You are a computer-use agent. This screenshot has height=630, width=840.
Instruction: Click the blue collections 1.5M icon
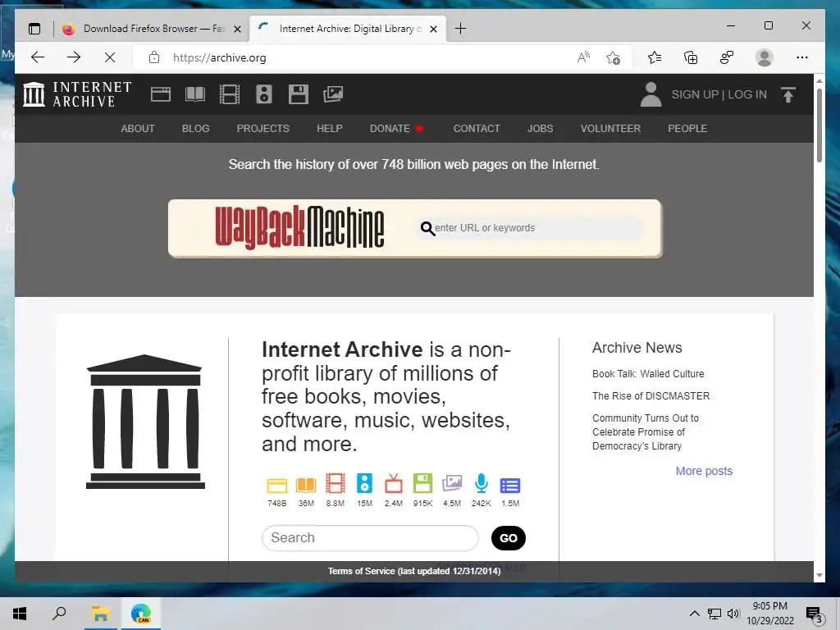(510, 486)
